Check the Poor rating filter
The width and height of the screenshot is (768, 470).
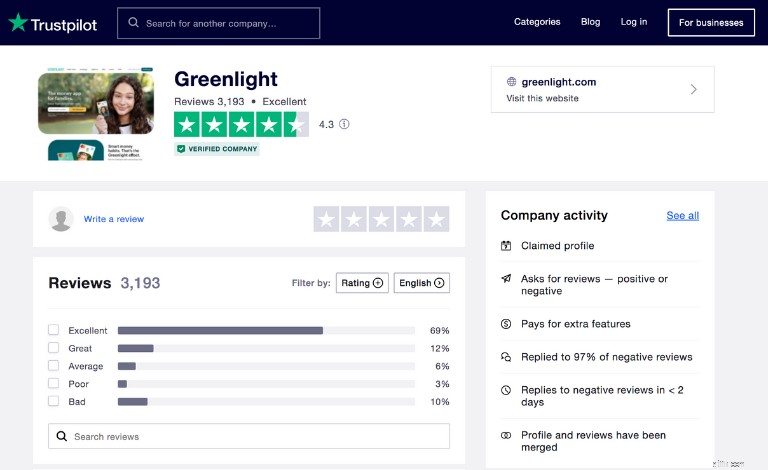[53, 383]
